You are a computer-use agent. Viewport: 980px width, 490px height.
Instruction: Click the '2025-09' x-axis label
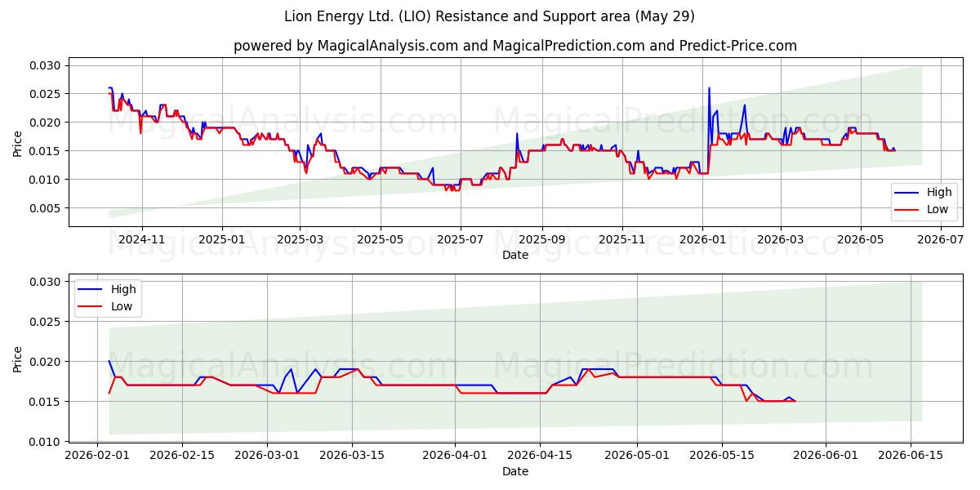pos(542,240)
